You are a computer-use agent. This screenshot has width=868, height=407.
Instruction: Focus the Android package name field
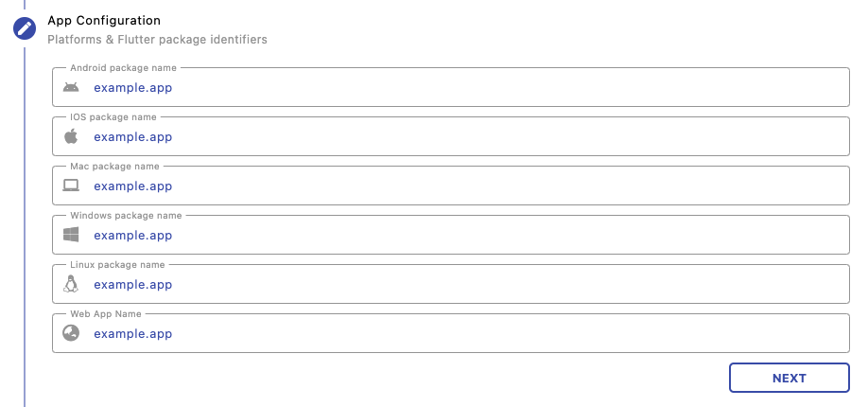[463, 88]
